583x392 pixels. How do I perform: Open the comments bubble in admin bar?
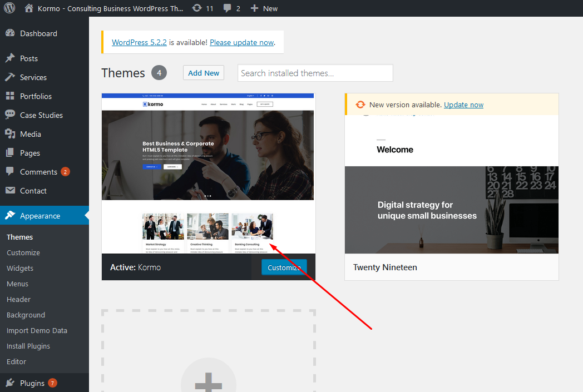click(x=227, y=8)
